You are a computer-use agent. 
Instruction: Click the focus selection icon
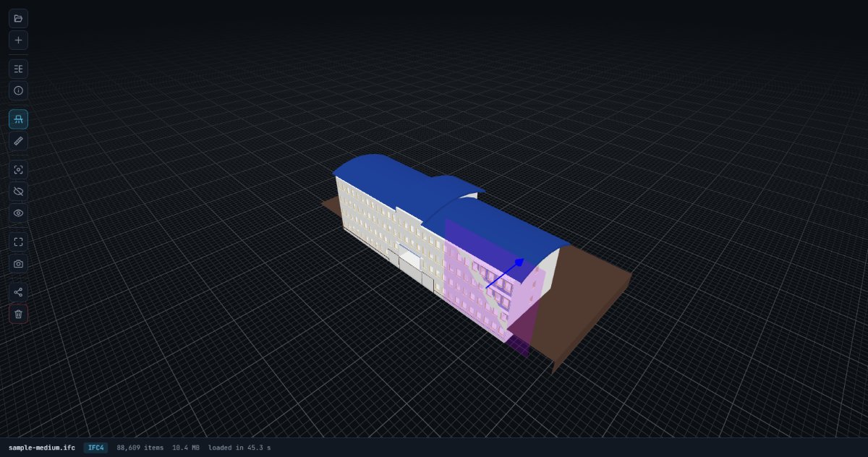18,170
